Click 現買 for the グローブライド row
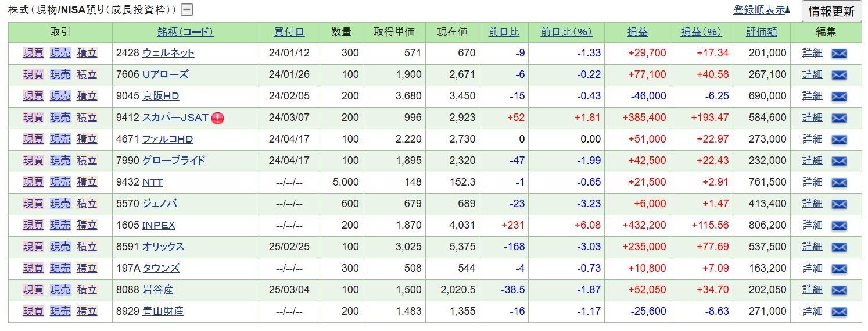 (x=33, y=161)
